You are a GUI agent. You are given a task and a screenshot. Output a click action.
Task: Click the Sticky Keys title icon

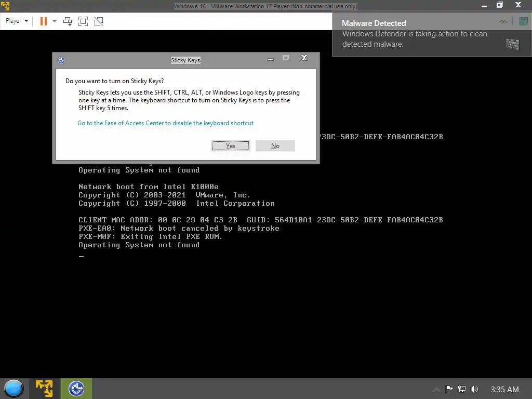point(61,60)
